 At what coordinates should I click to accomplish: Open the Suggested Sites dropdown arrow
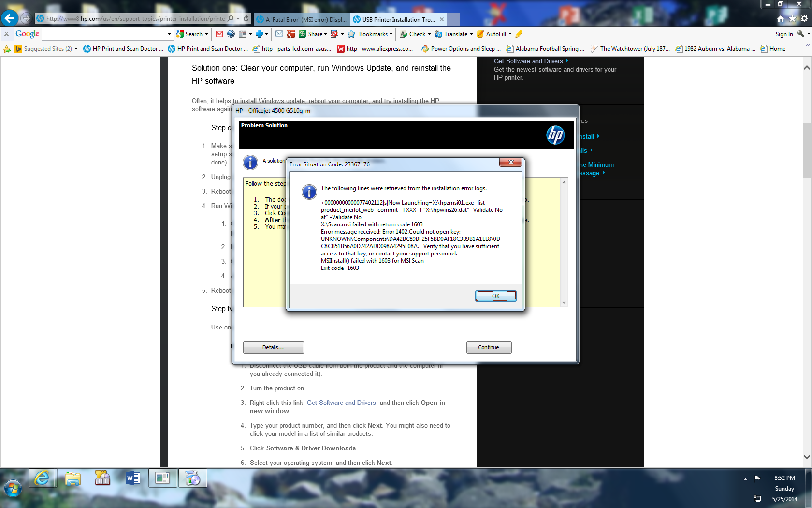point(76,49)
